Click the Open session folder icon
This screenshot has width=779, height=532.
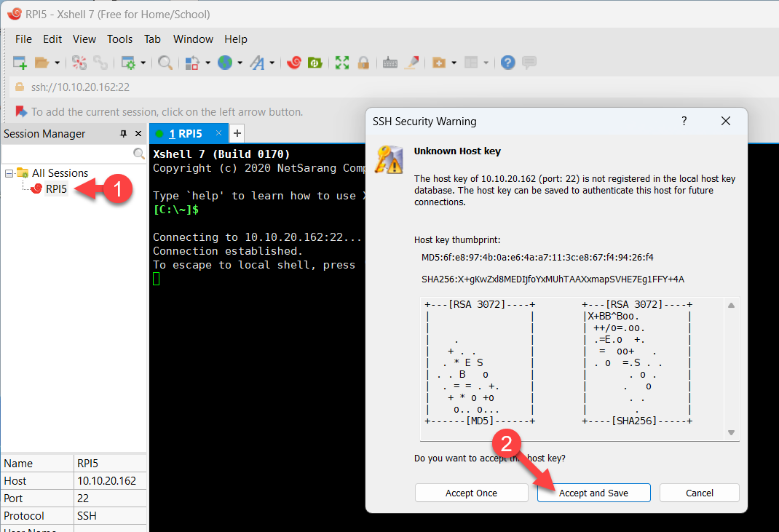tap(41, 63)
